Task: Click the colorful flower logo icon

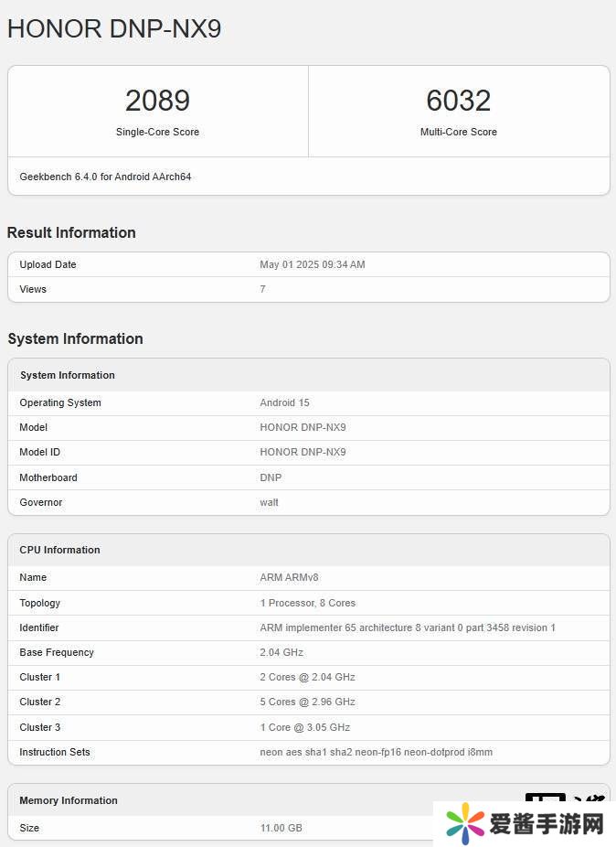Action: [464, 824]
